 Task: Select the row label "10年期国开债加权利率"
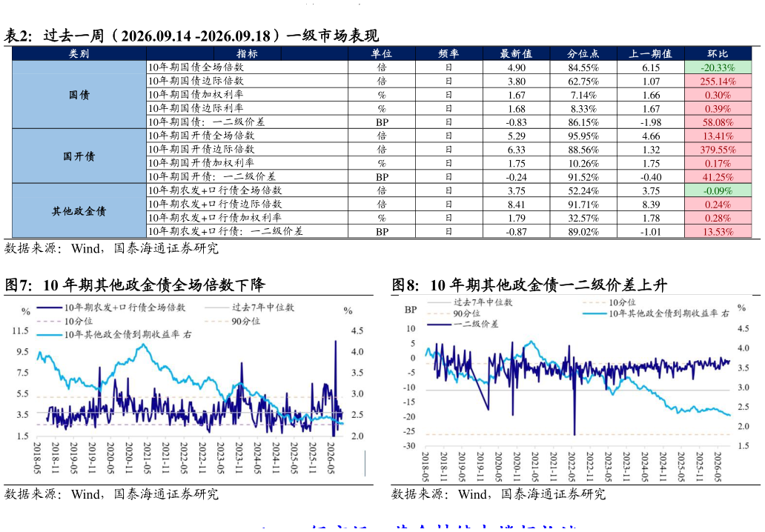point(202,163)
